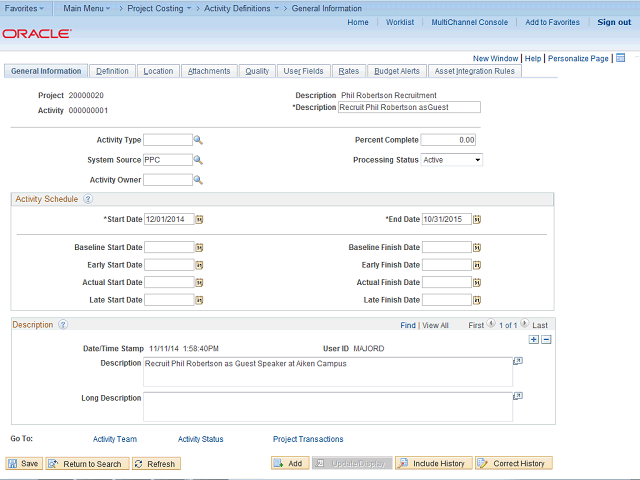Add a new description row with plus icon
Screen dimensions: 640x480
[x=533, y=340]
